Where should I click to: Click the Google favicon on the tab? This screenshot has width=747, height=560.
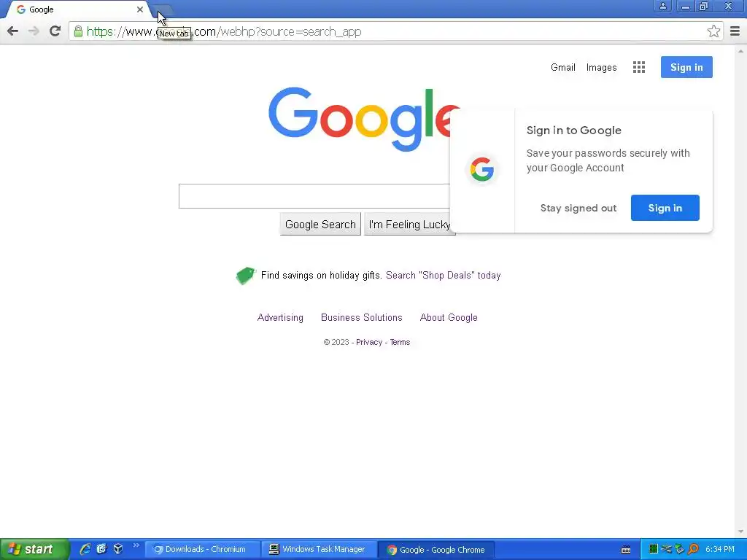tap(21, 9)
